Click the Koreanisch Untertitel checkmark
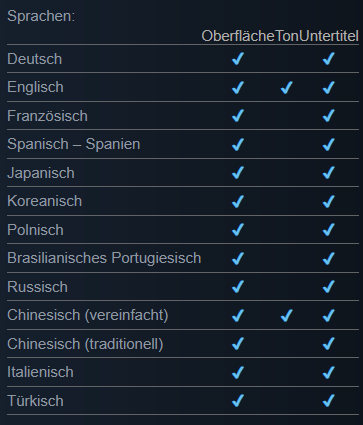363x425 pixels. [329, 201]
